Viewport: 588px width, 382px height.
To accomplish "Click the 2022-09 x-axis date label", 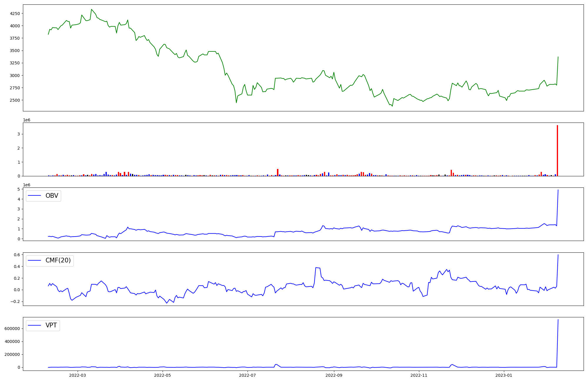I will tap(334, 375).
